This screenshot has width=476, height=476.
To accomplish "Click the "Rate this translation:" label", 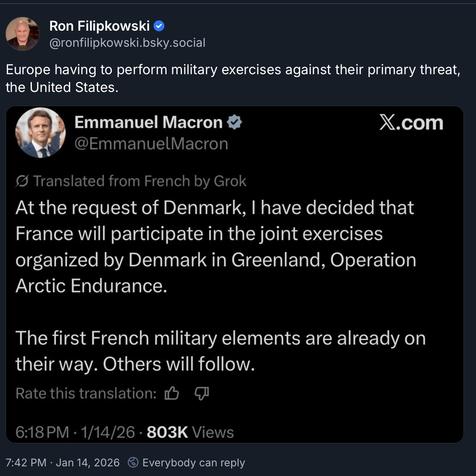I will click(x=86, y=393).
